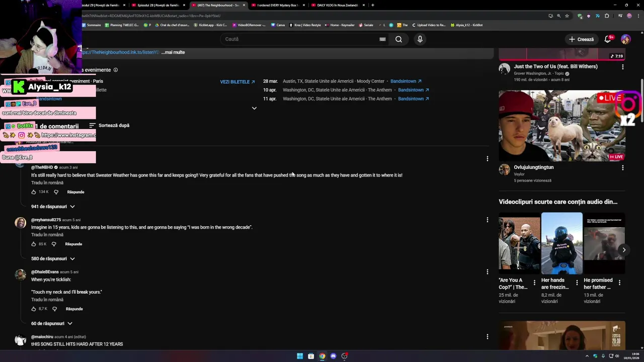Open options menu for DhaleBEvans comment
The image size is (644, 362).
point(487,272)
